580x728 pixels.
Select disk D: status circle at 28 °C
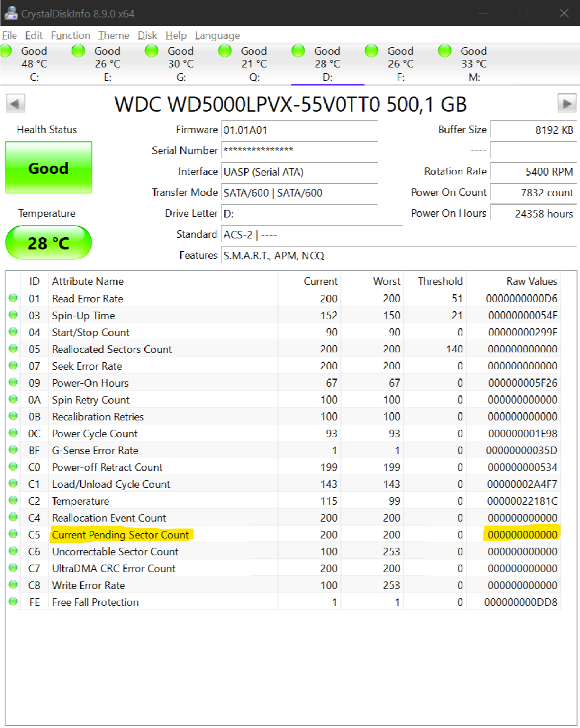298,51
